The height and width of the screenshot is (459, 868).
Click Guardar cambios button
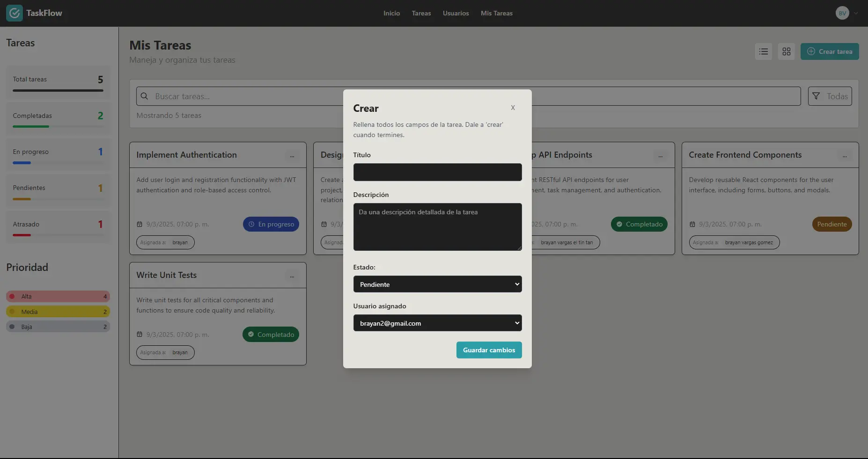(489, 350)
